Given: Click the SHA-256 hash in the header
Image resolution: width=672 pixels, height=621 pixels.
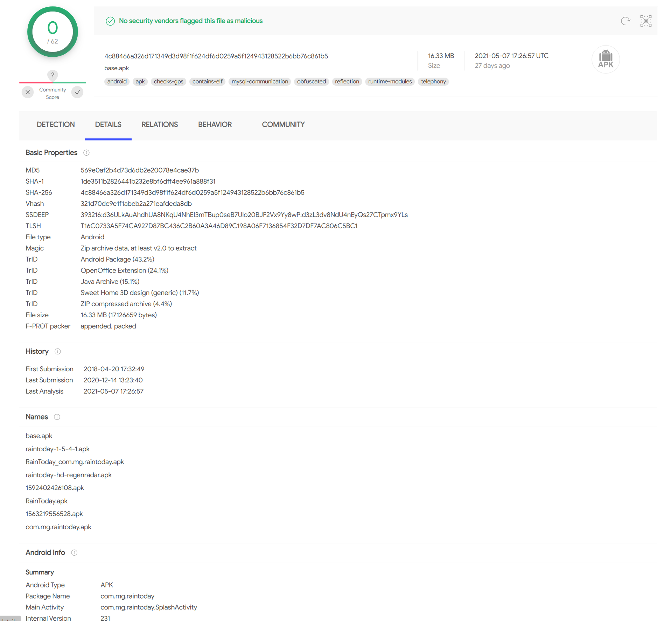Looking at the screenshot, I should coord(216,56).
